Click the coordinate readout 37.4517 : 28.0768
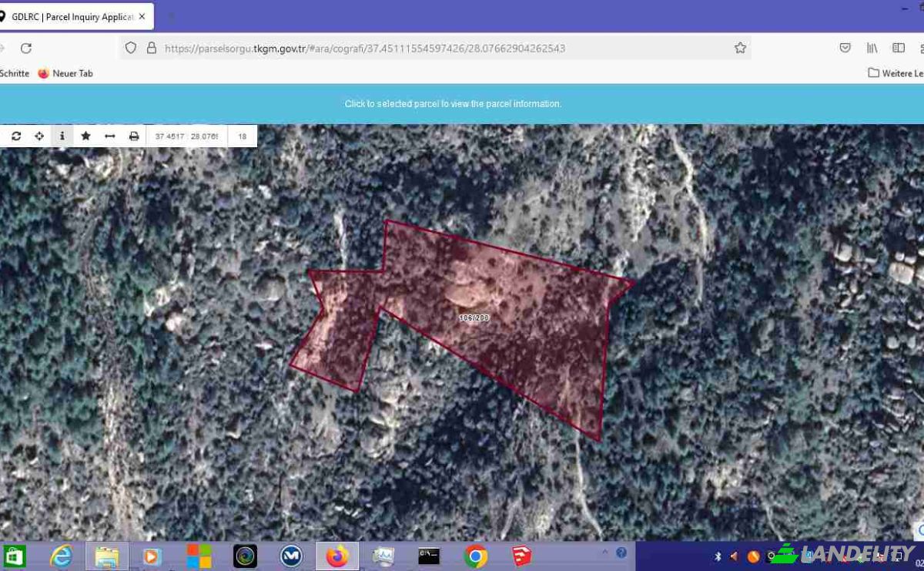 (x=186, y=136)
